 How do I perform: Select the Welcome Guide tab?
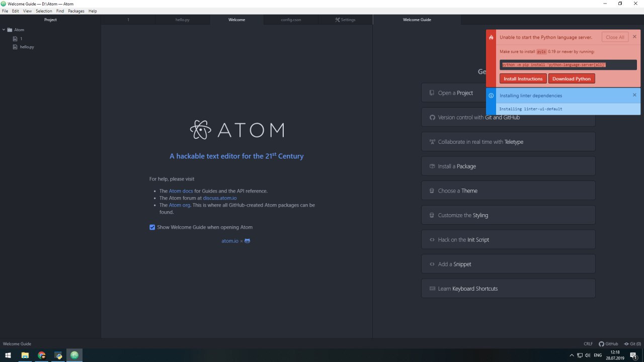(x=417, y=20)
